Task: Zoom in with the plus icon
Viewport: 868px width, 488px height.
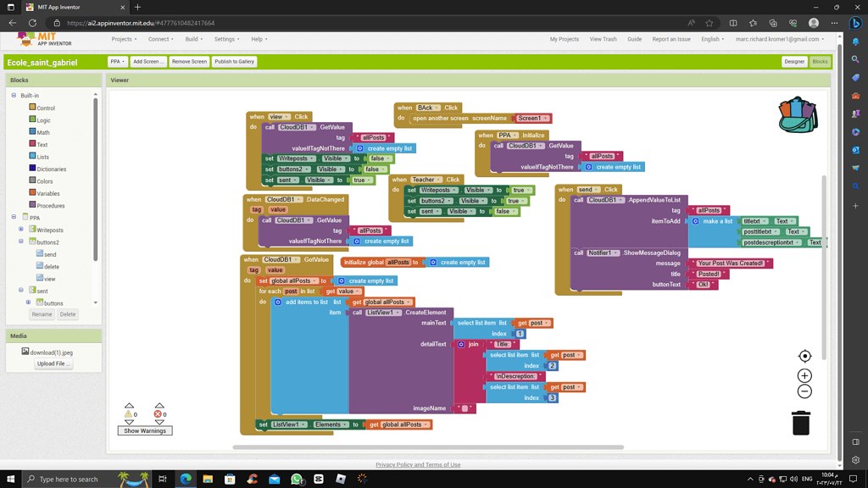Action: (x=804, y=375)
